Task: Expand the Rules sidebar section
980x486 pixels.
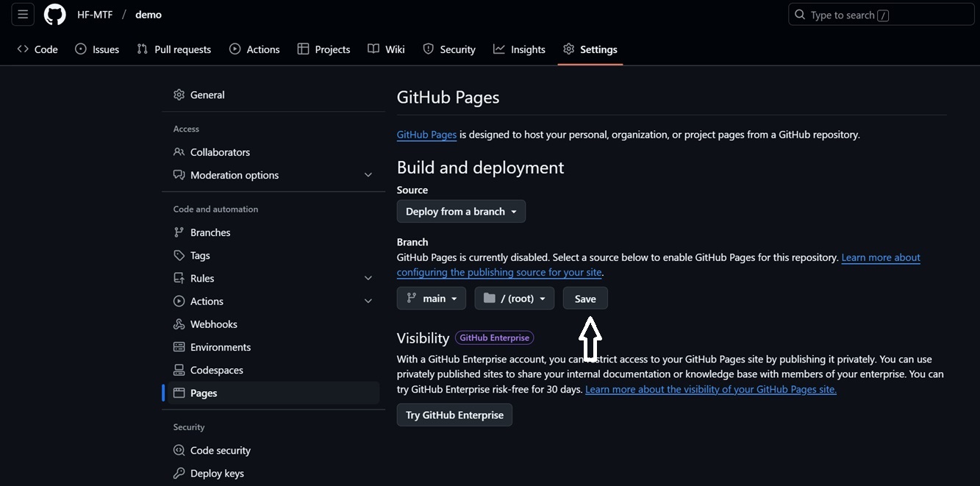Action: 368,278
